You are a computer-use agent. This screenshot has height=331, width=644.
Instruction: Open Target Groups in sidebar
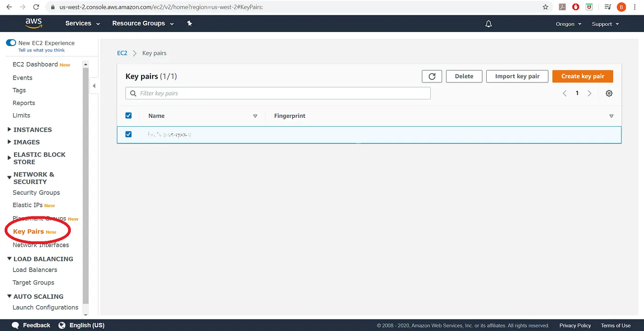pos(34,283)
